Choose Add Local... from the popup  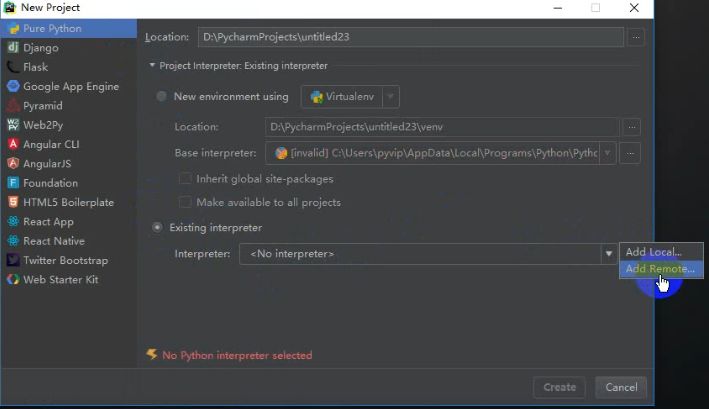(x=661, y=252)
